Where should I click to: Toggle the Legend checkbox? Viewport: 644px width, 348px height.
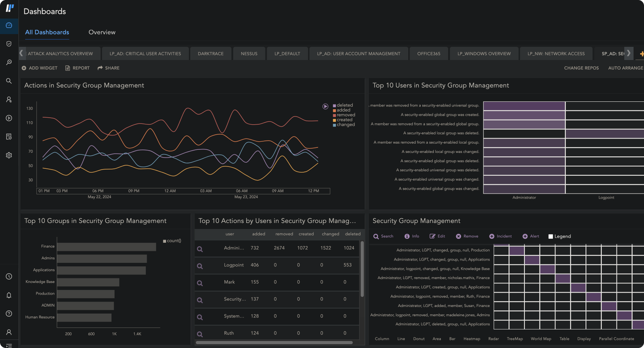point(550,237)
